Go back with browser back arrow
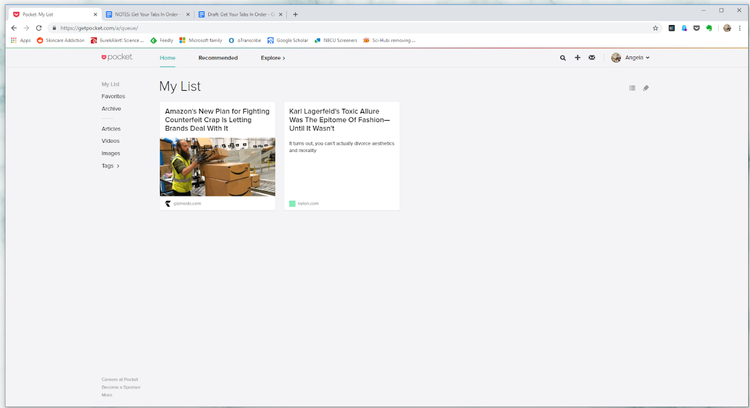The image size is (750, 408). 14,28
